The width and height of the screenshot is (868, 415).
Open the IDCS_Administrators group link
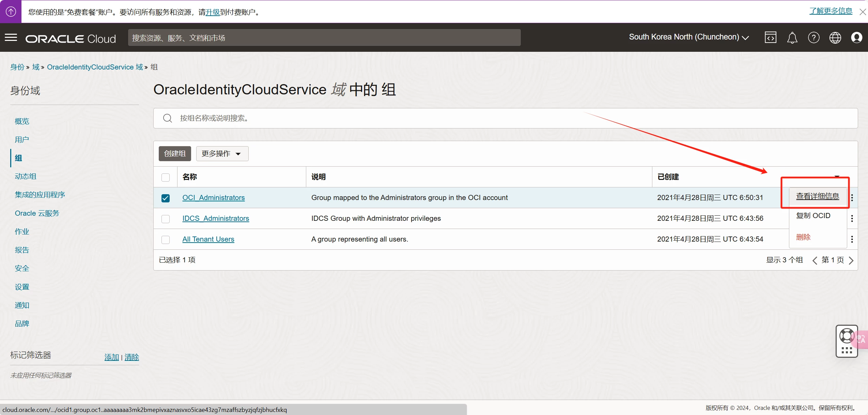(216, 218)
